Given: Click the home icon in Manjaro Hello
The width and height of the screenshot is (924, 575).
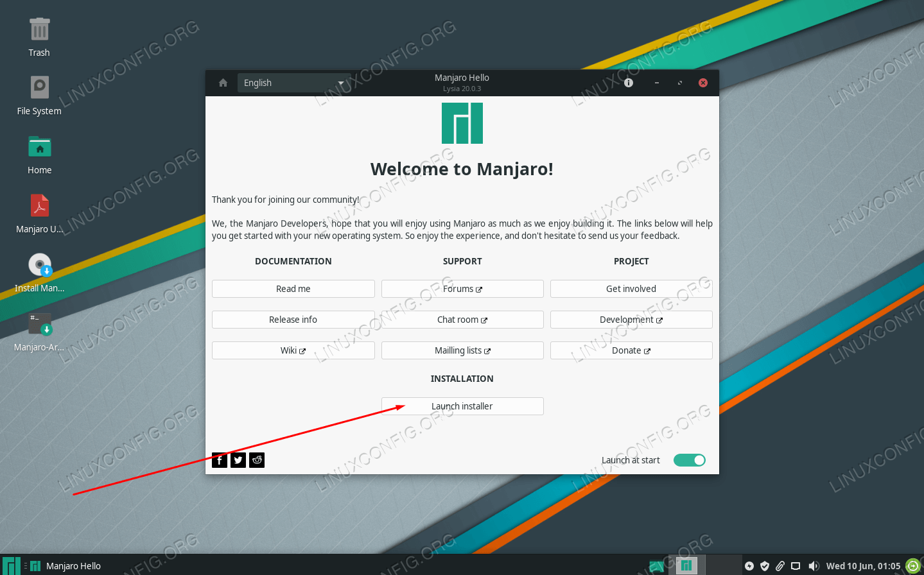Looking at the screenshot, I should pyautogui.click(x=223, y=83).
